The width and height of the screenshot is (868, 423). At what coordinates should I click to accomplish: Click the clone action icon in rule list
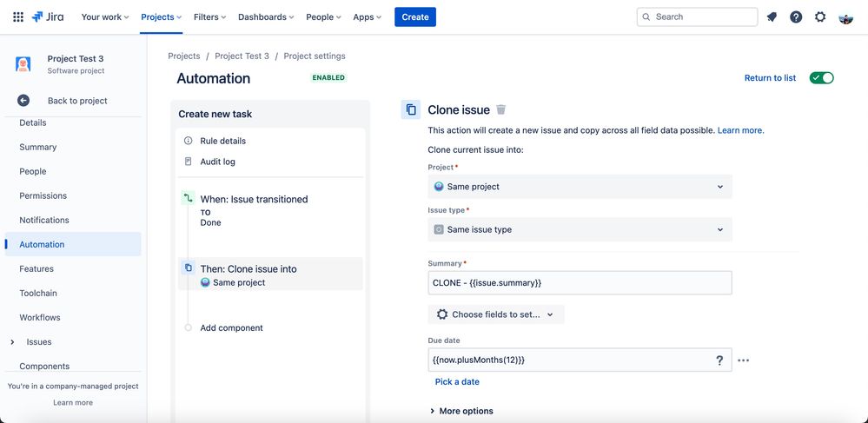click(x=189, y=268)
